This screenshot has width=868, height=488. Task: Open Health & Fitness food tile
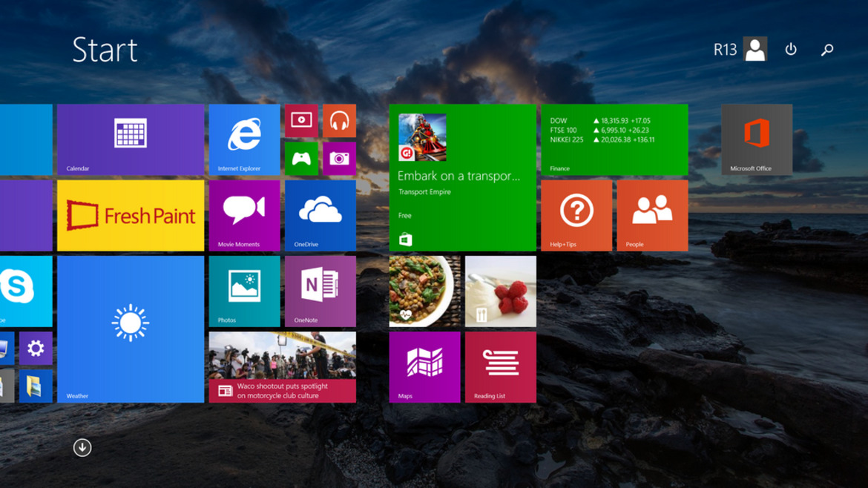[424, 291]
